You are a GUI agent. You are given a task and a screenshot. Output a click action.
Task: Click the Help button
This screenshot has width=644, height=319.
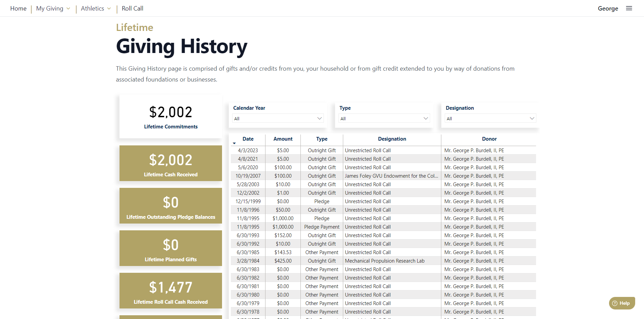tap(622, 303)
